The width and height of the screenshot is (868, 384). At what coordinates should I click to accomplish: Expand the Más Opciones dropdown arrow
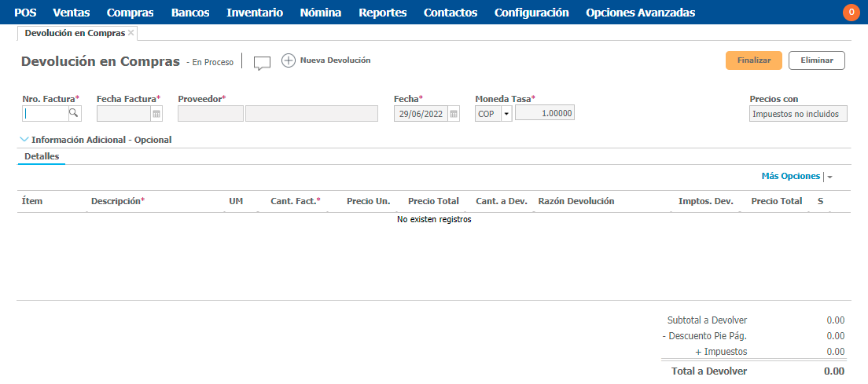829,177
